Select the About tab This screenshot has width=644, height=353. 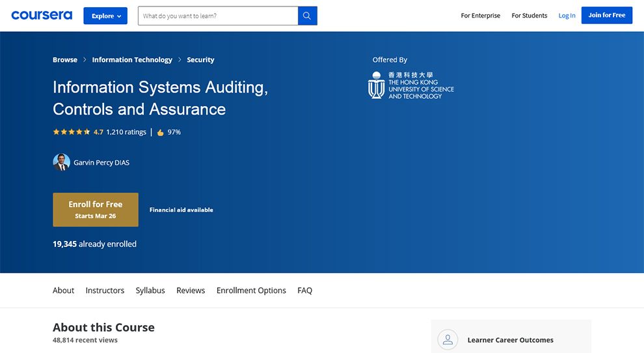point(63,290)
